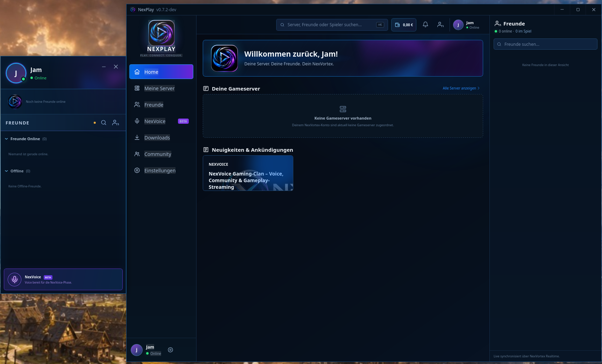Viewport: 602px width, 364px height.
Task: Collapse the Freunde Online section in the friends window
Action: point(6,139)
